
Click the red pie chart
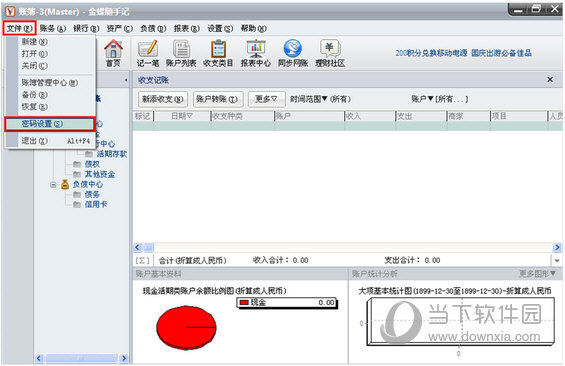click(x=186, y=327)
